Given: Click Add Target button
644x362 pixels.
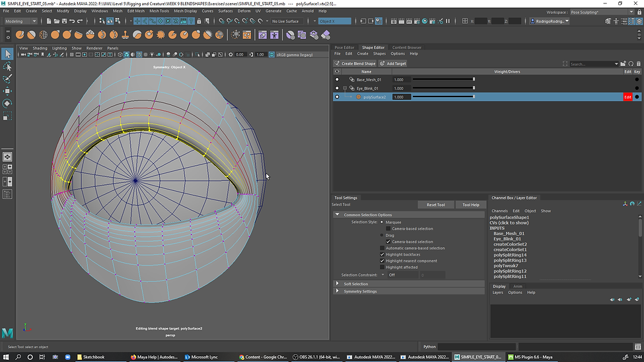Looking at the screenshot, I should (392, 63).
